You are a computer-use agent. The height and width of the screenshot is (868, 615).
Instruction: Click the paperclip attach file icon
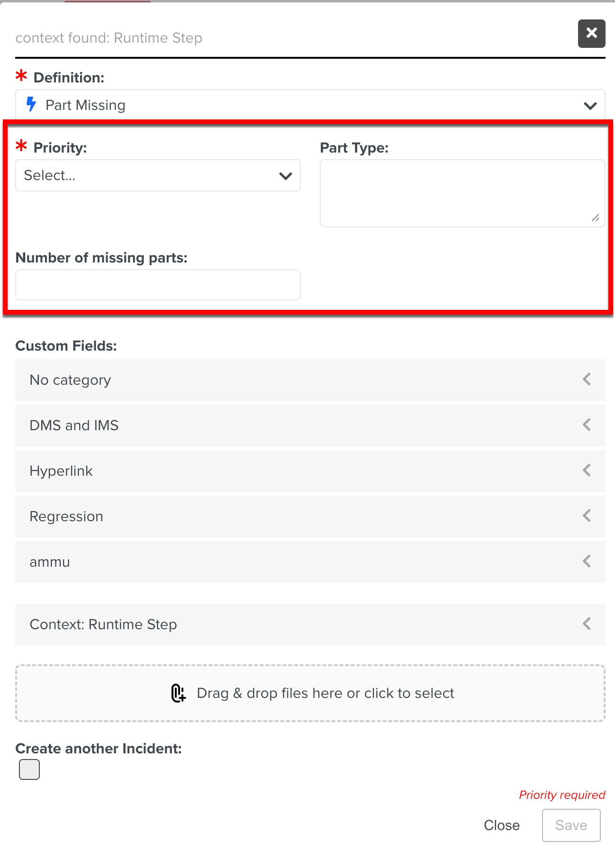tap(178, 693)
